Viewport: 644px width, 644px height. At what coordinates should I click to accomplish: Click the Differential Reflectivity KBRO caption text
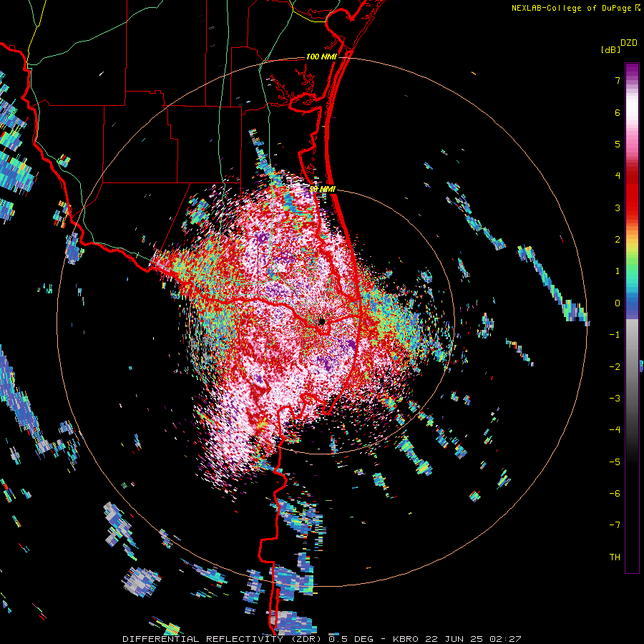(x=322, y=639)
